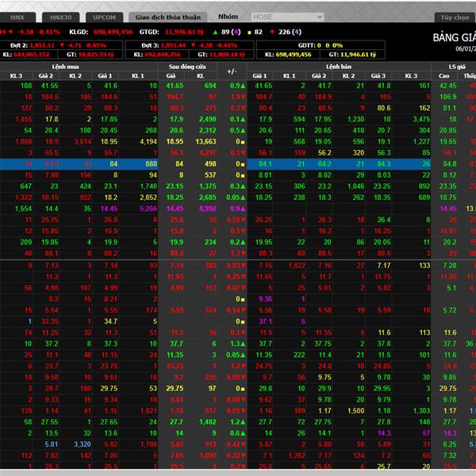The image size is (476, 476).
Task: Click the sell volume cell 1,303
Action: point(422,411)
